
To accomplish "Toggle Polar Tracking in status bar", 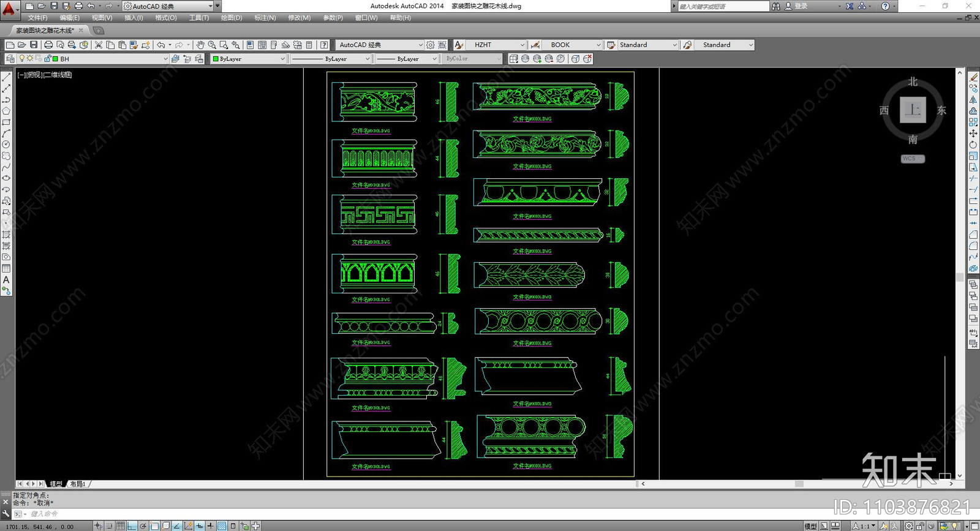I will pyautogui.click(x=143, y=526).
